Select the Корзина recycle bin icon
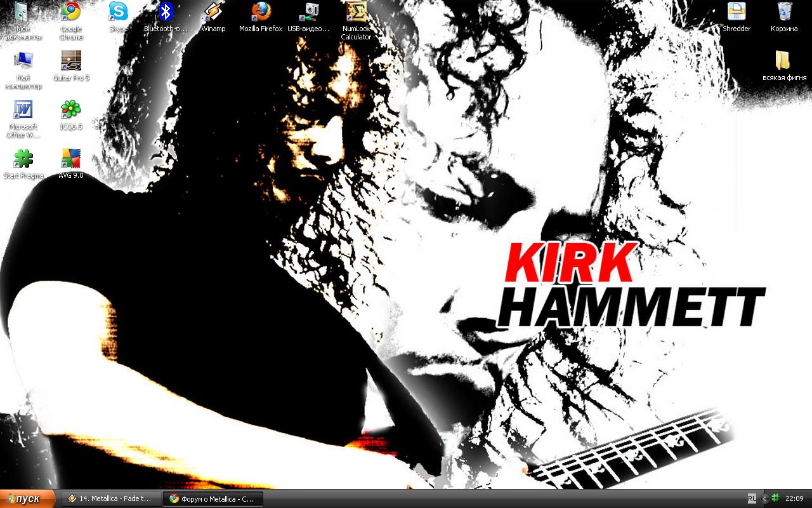 784,12
